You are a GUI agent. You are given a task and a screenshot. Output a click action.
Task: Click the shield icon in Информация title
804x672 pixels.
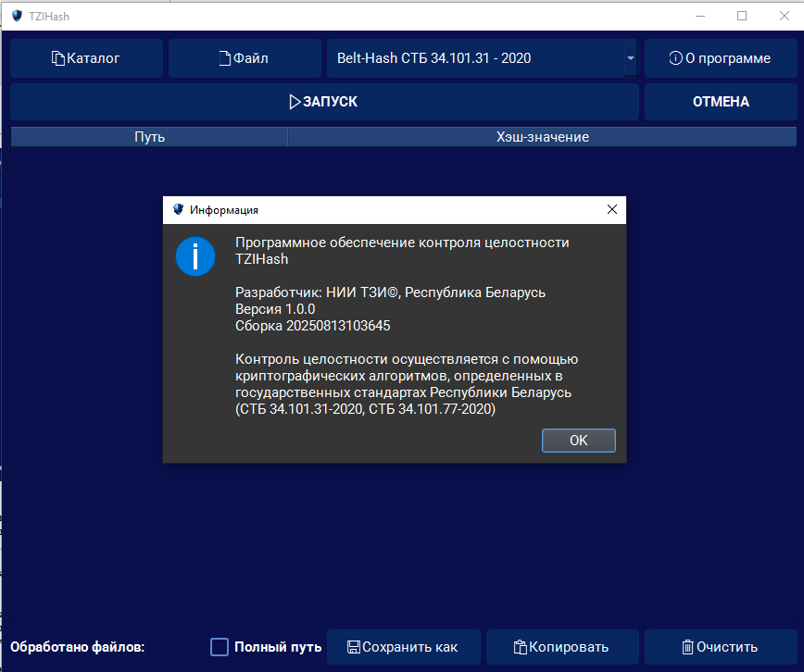(178, 210)
